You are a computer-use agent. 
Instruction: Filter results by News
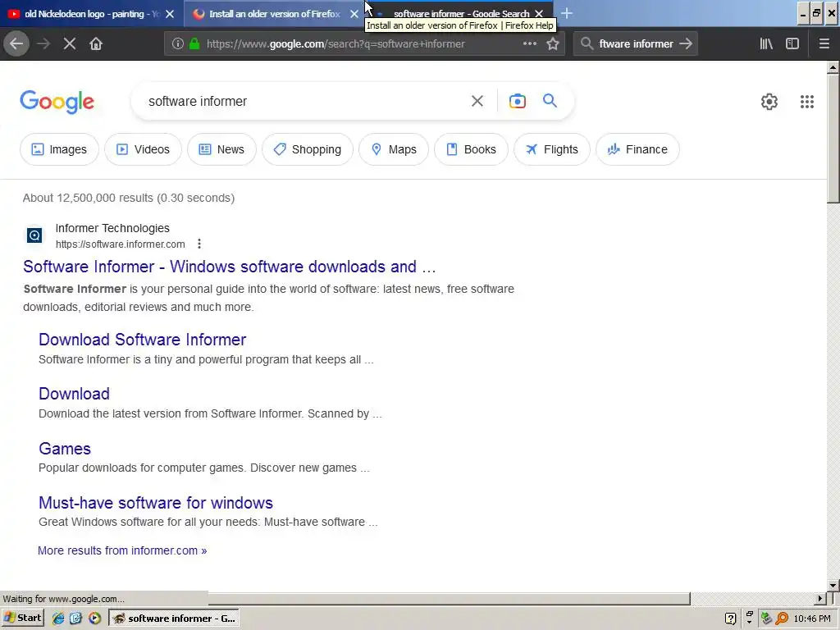click(221, 149)
